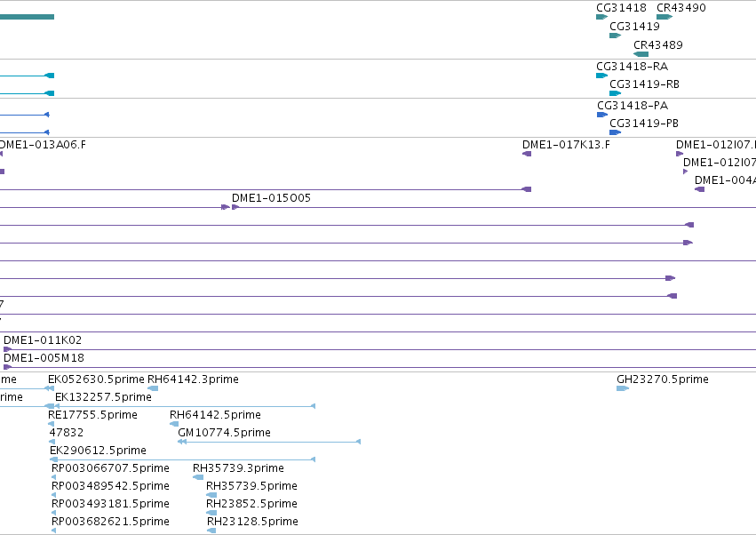Screen dimensions: 756x535
Task: Click the CG31419 gene label
Action: [634, 27]
